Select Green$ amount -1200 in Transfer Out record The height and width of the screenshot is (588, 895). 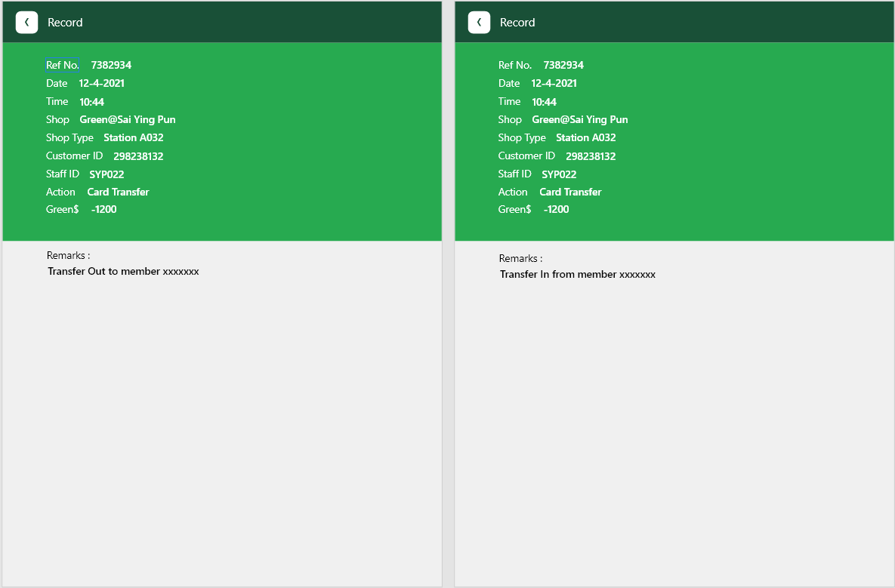[x=103, y=209]
